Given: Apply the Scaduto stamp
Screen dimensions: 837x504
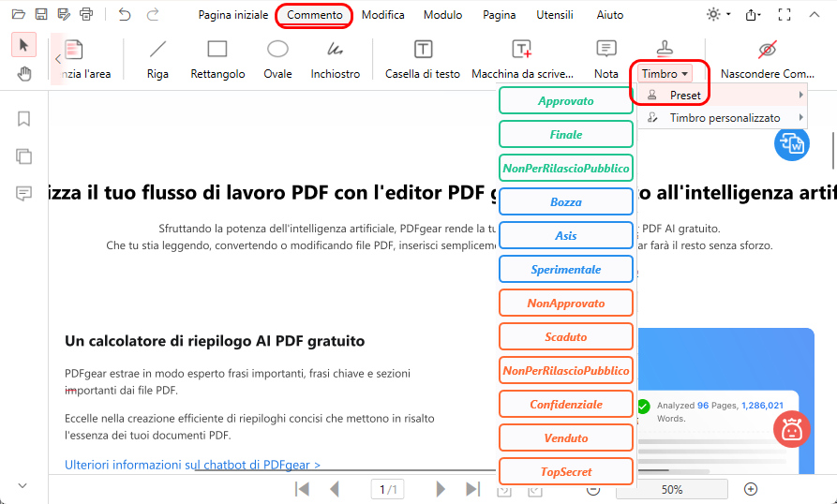Looking at the screenshot, I should tap(566, 337).
